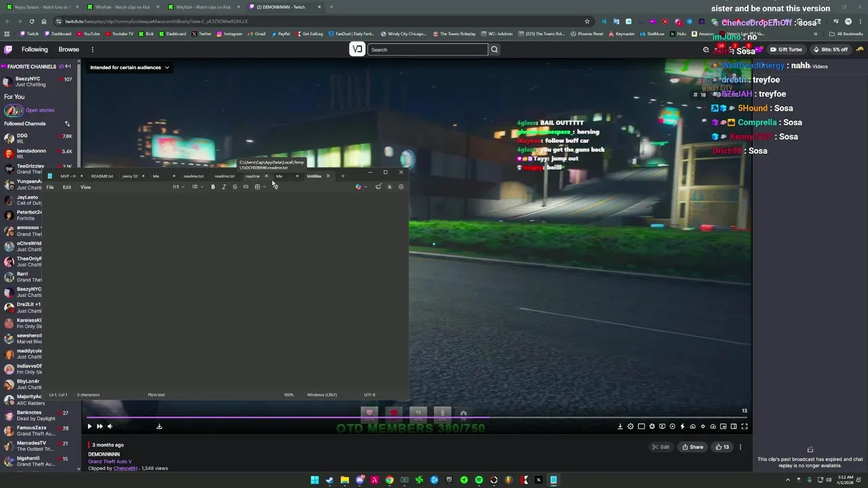Click the Bits 5% off button

click(x=829, y=49)
